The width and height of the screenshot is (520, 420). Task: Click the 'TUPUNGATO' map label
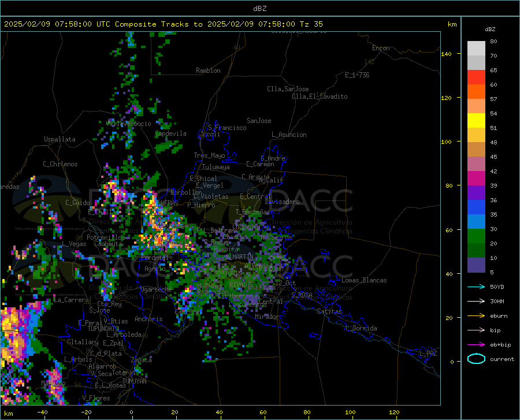103,329
